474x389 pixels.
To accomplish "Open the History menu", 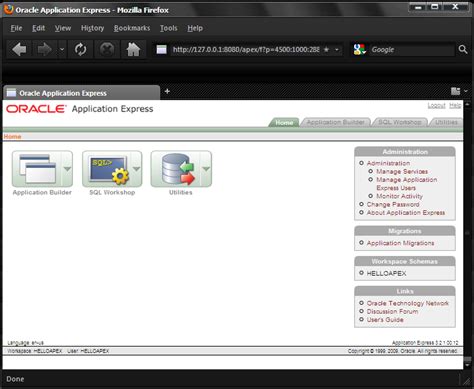I will [92, 28].
